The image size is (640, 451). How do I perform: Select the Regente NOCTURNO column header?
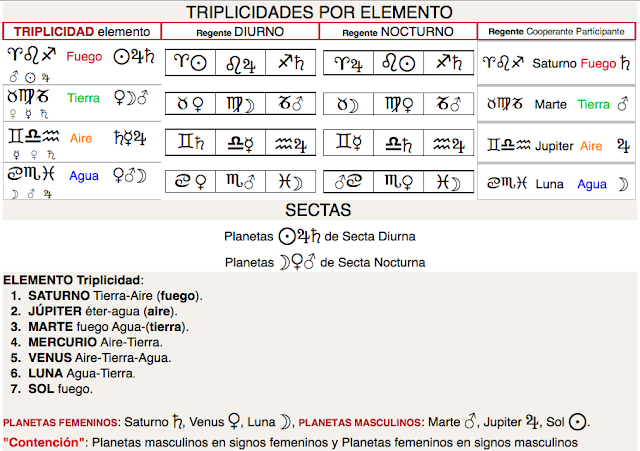[398, 32]
